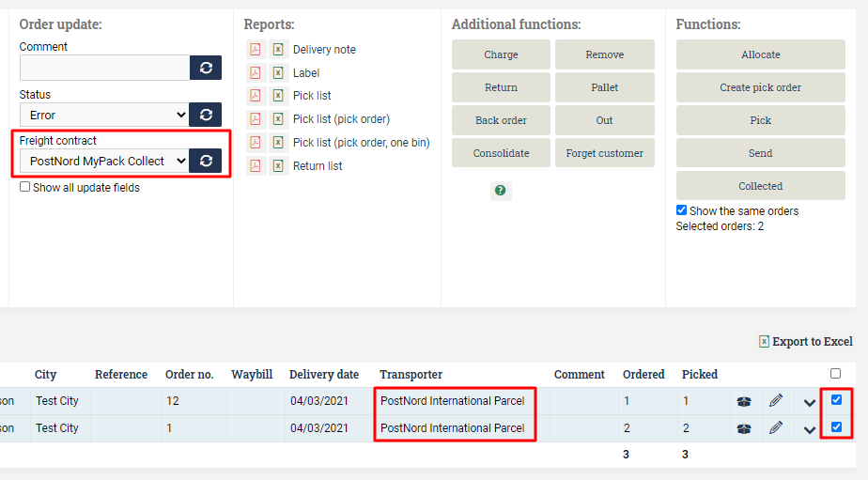
Task: Click the update Freight contract refresh icon
Action: tap(206, 161)
